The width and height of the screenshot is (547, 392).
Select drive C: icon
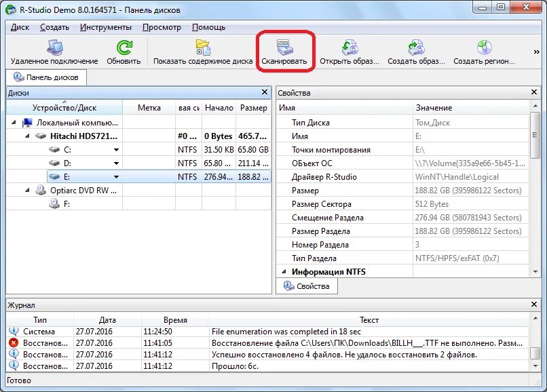[x=54, y=150]
